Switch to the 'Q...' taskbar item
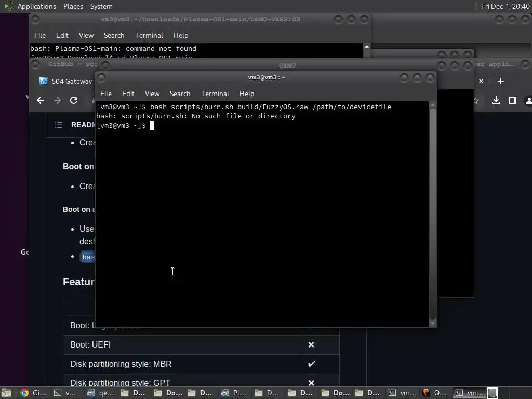Viewport: 532px width, 399px height. click(x=435, y=393)
